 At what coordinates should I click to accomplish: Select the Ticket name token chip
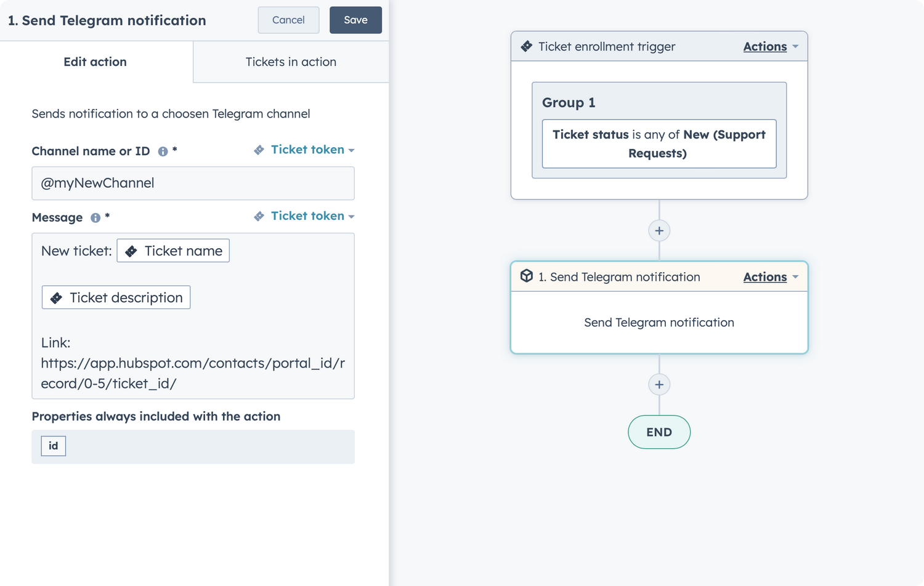(x=173, y=251)
